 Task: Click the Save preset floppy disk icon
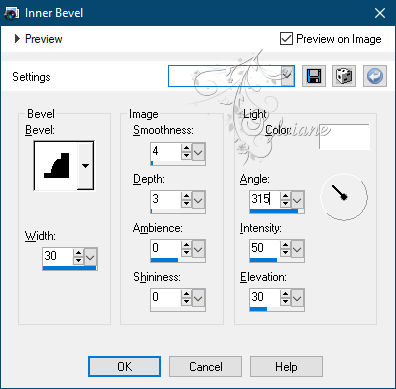pyautogui.click(x=314, y=76)
